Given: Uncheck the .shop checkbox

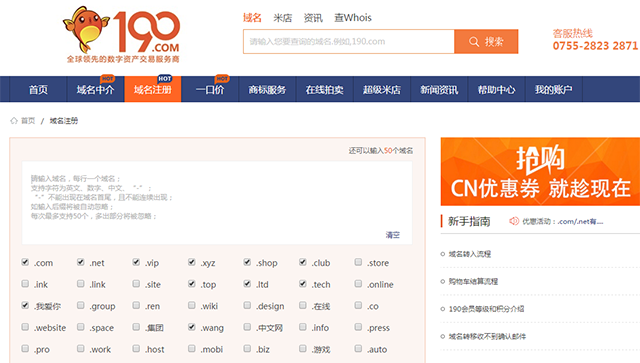Looking at the screenshot, I should tap(247, 262).
